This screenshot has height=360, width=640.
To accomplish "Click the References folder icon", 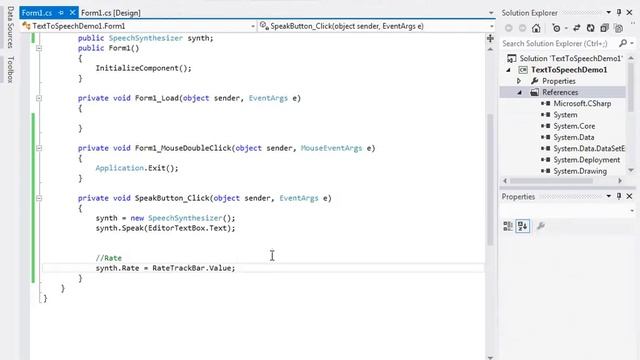I will tap(534, 92).
